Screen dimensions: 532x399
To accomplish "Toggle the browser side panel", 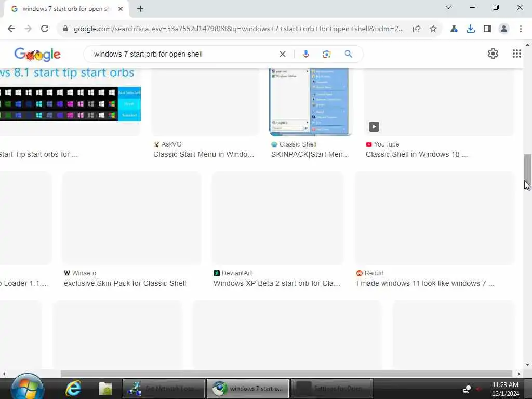I will (487, 29).
